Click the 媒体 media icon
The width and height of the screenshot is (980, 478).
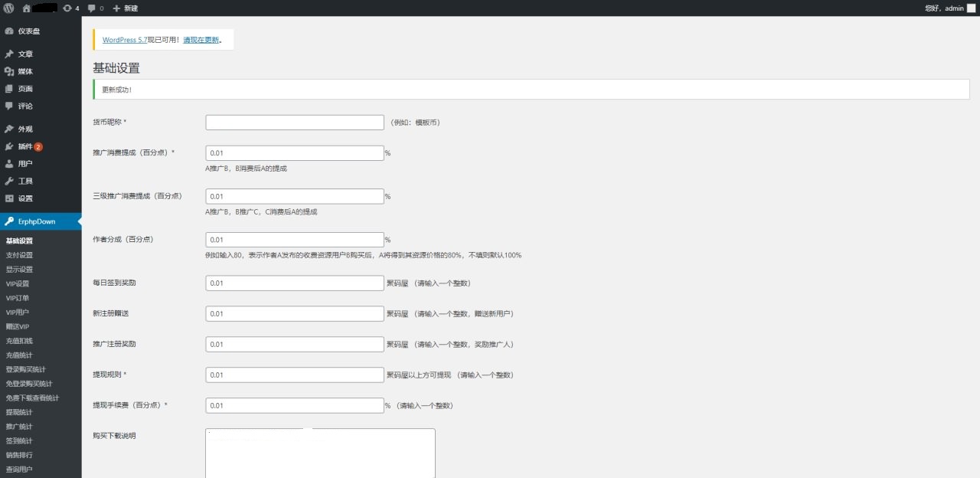[x=9, y=71]
